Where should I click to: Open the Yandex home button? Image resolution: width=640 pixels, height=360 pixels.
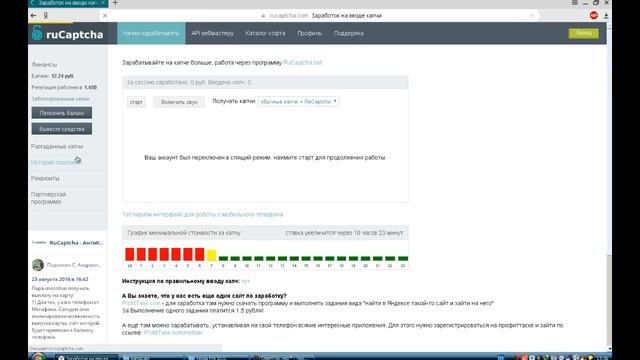[46, 16]
